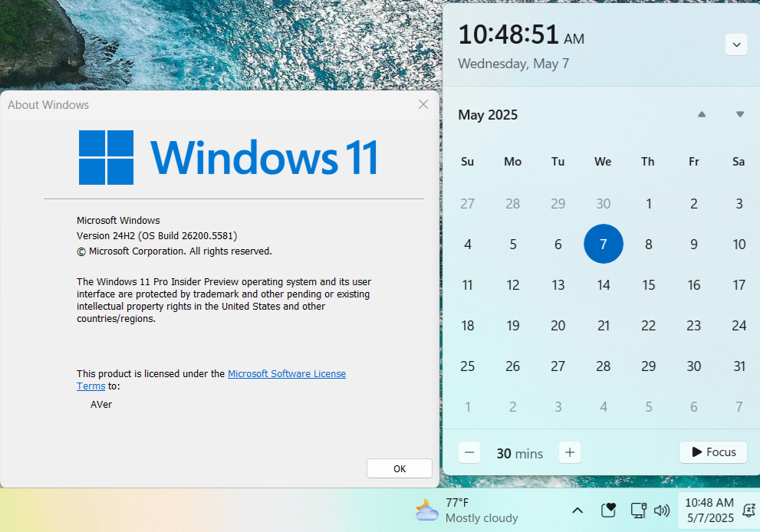Image resolution: width=760 pixels, height=532 pixels.
Task: Click OK in About Windows dialog
Action: 400,468
